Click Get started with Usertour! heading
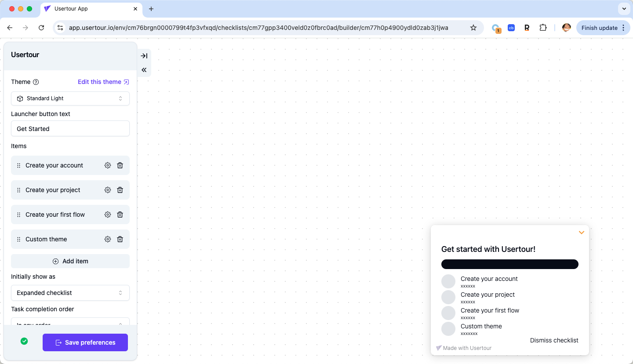 pyautogui.click(x=488, y=249)
